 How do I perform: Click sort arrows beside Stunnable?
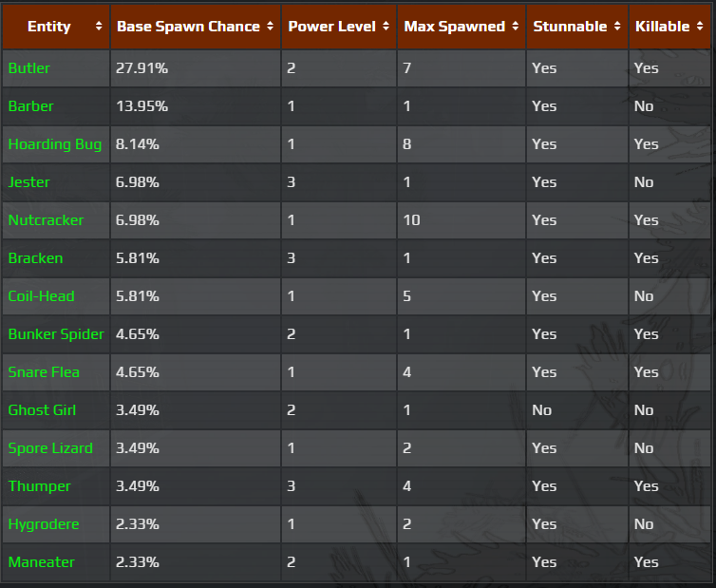617,27
